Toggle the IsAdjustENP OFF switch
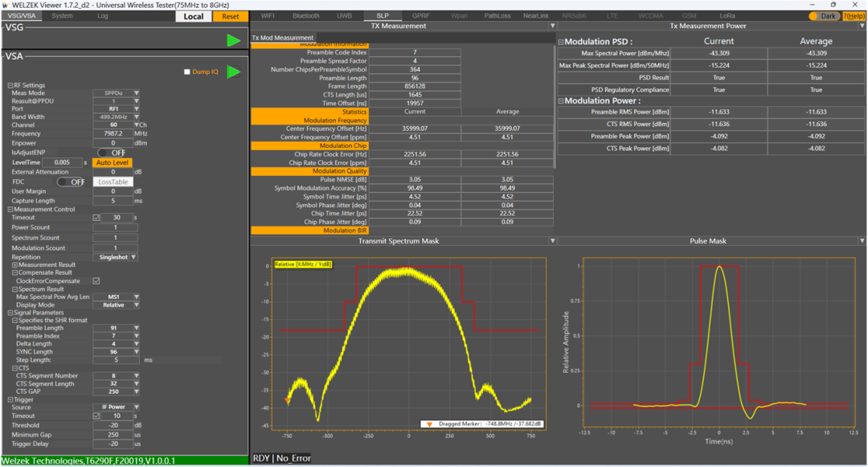 pyautogui.click(x=111, y=153)
